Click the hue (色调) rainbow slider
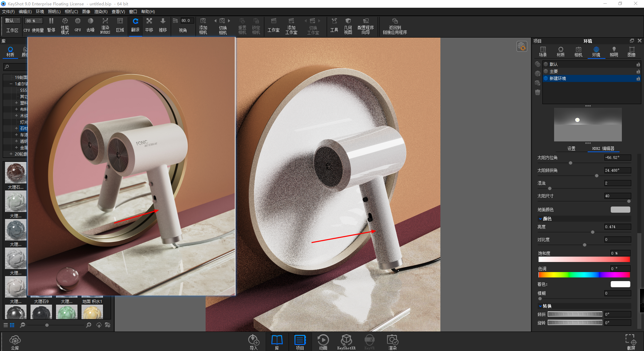The height and width of the screenshot is (351, 644). point(584,275)
